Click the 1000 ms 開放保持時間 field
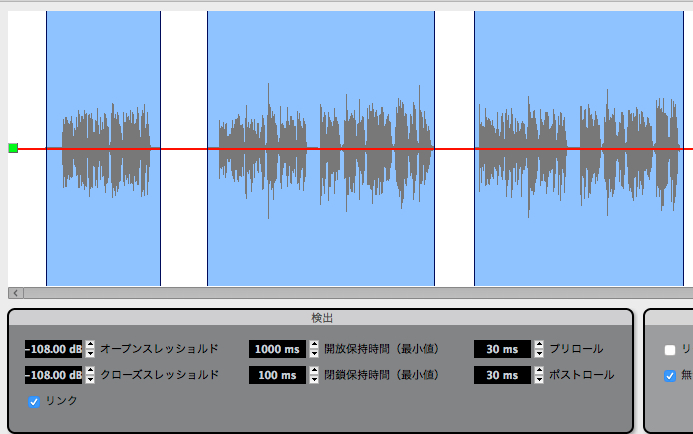 [277, 349]
